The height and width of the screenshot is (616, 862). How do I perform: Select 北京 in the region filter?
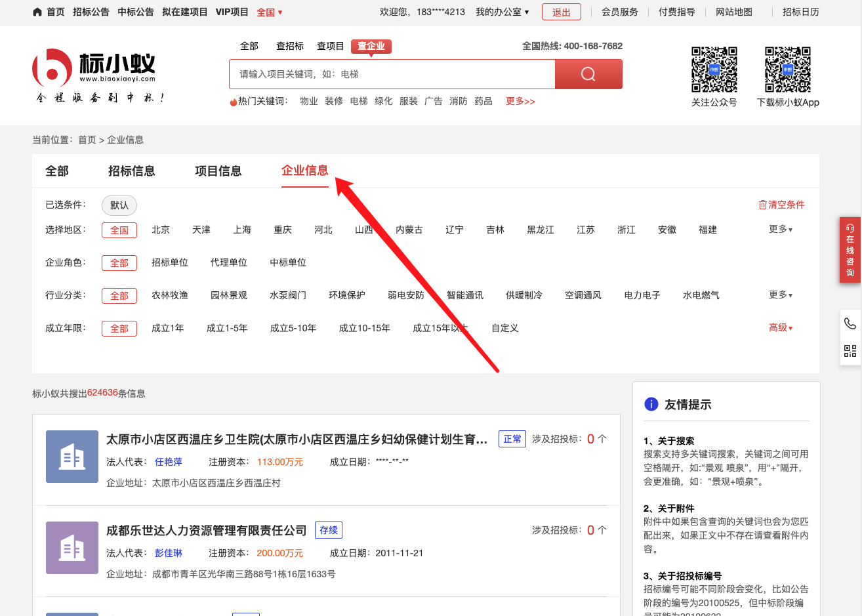pos(161,230)
